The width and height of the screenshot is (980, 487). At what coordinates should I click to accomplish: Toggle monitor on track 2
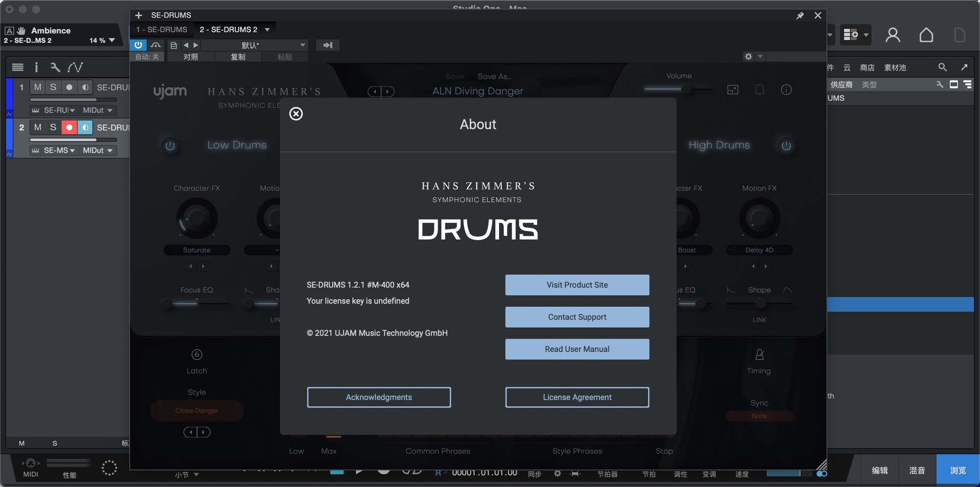point(85,127)
